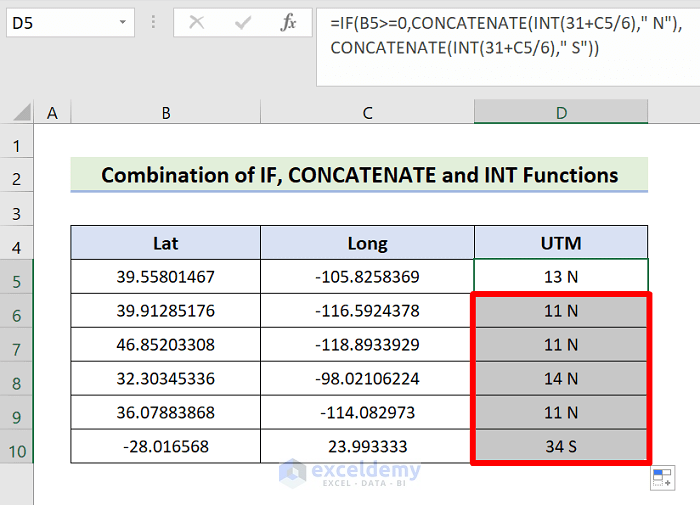Select the title cell about IF, CONCATENATE and INT
The image size is (700, 505).
(359, 176)
